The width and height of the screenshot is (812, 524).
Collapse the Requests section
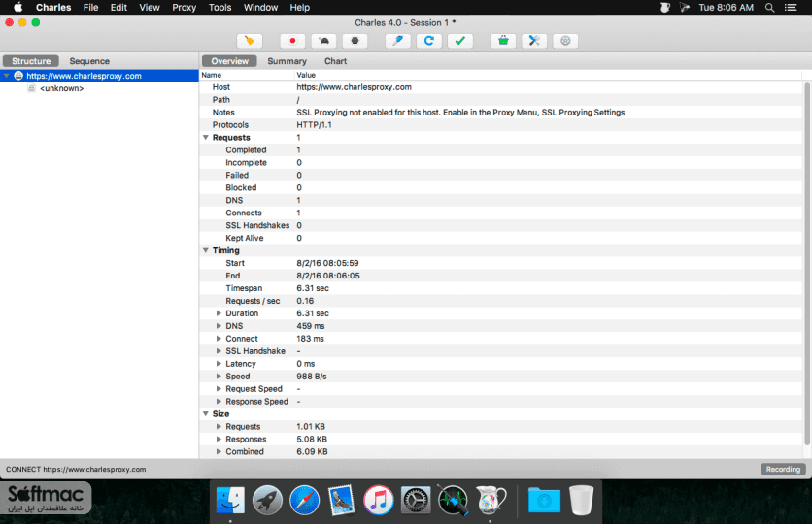click(x=206, y=138)
